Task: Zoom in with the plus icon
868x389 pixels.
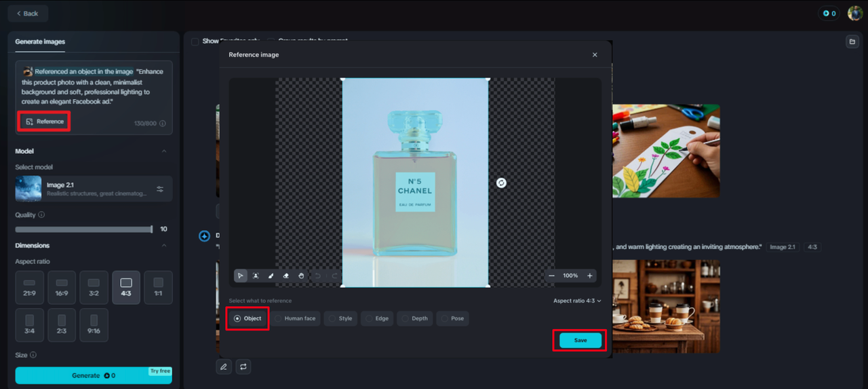Action: pos(589,276)
